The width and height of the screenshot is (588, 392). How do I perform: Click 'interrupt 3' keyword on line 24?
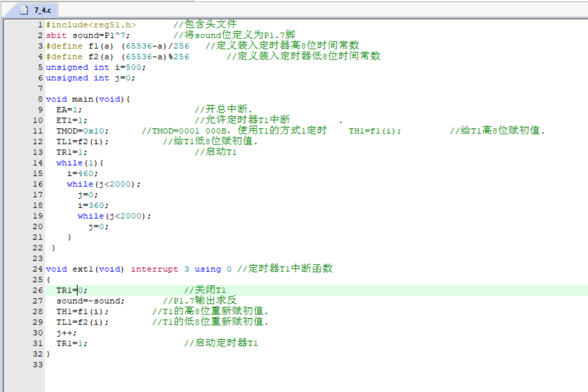pos(159,269)
